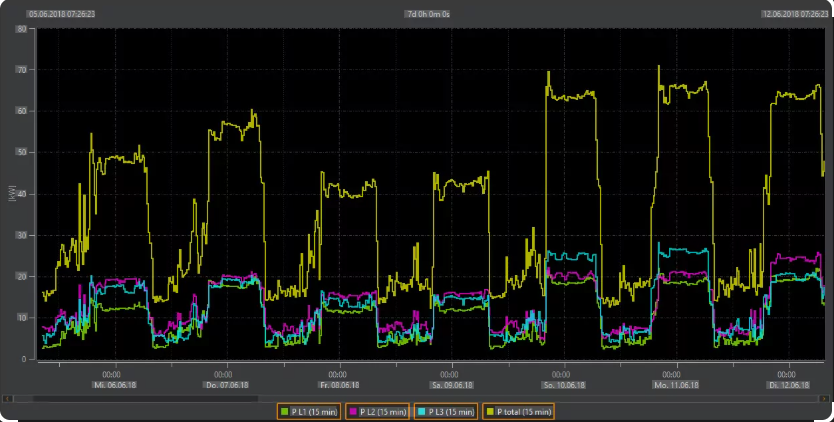Toggle the P L3 (15 min) series
The width and height of the screenshot is (834, 422).
coord(446,411)
